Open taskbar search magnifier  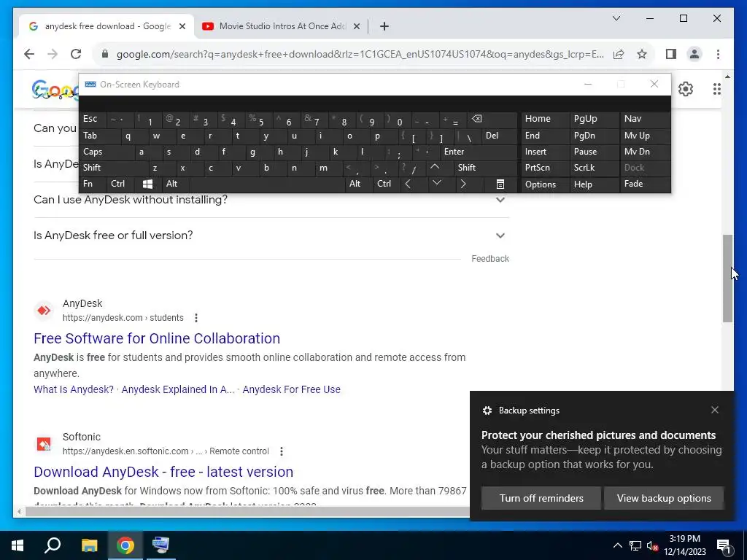[53, 545]
